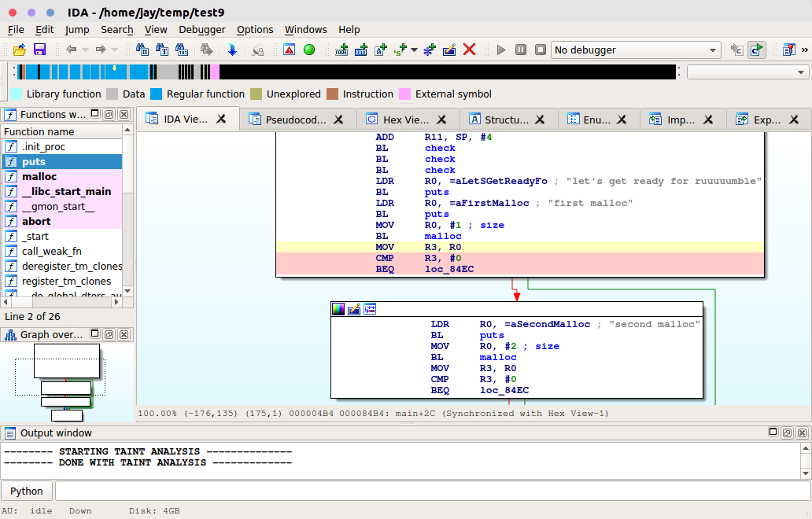Click the red X delete icon
Image resolution: width=812 pixels, height=519 pixels.
469,50
